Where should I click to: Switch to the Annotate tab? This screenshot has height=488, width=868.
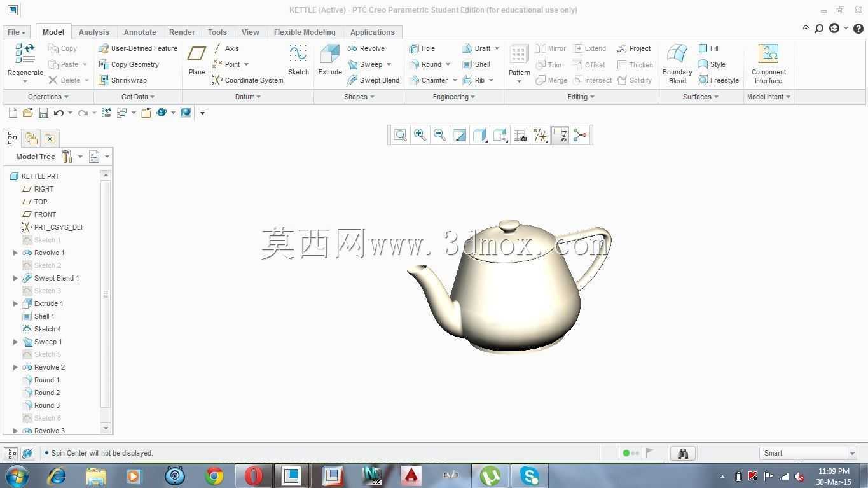click(140, 32)
